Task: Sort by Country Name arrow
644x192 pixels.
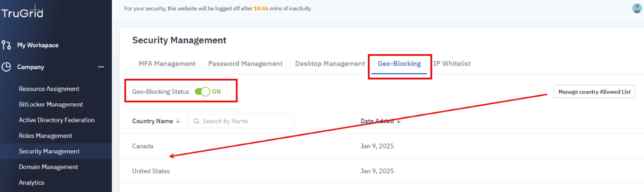Action: (178, 121)
